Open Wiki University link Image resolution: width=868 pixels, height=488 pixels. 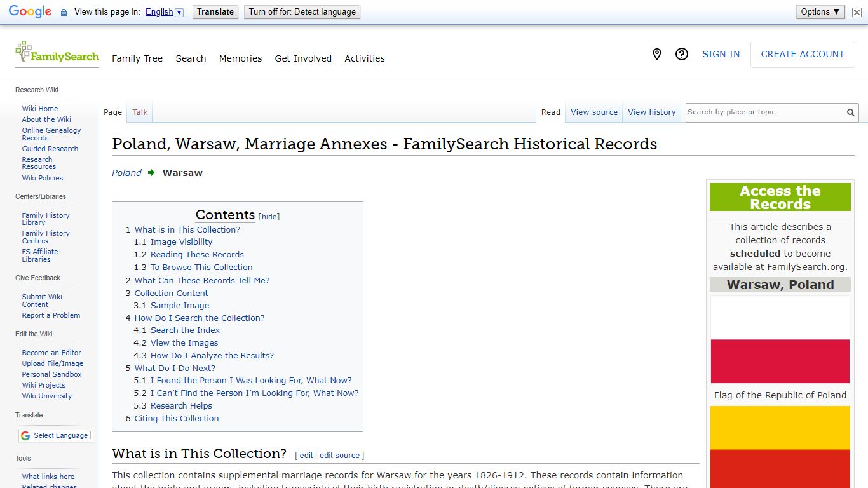point(47,396)
